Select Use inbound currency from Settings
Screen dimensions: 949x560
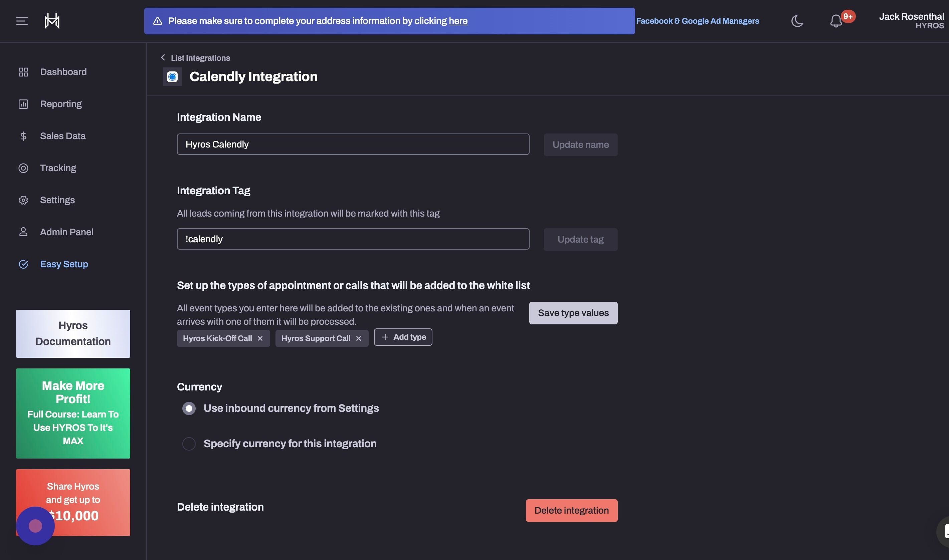[x=189, y=409]
